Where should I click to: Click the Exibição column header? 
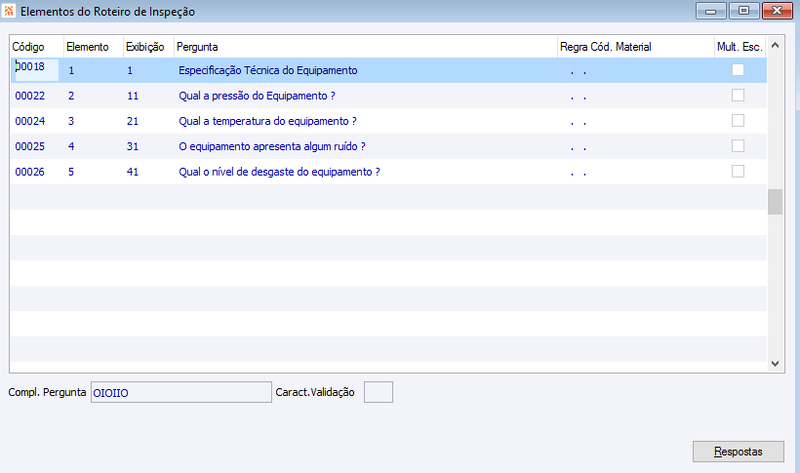148,47
